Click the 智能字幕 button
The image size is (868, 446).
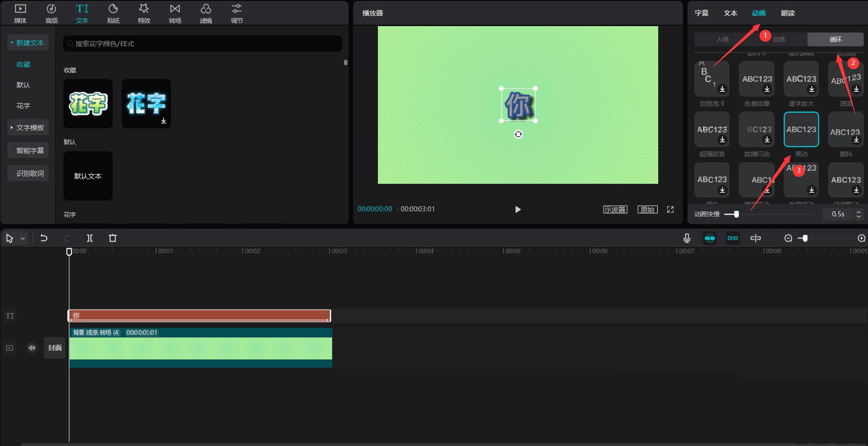30,150
